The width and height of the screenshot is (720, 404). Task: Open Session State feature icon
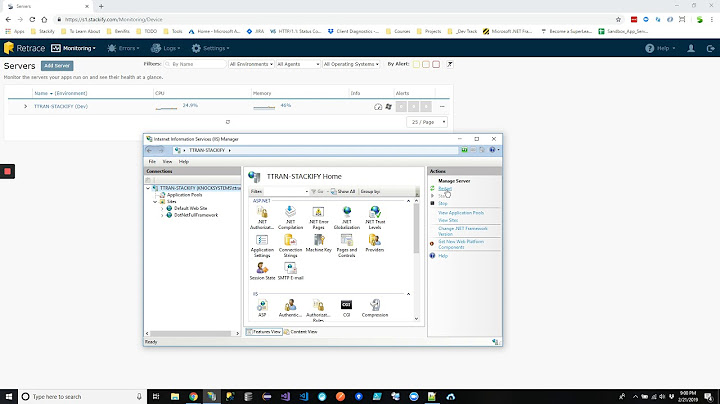coord(262,271)
